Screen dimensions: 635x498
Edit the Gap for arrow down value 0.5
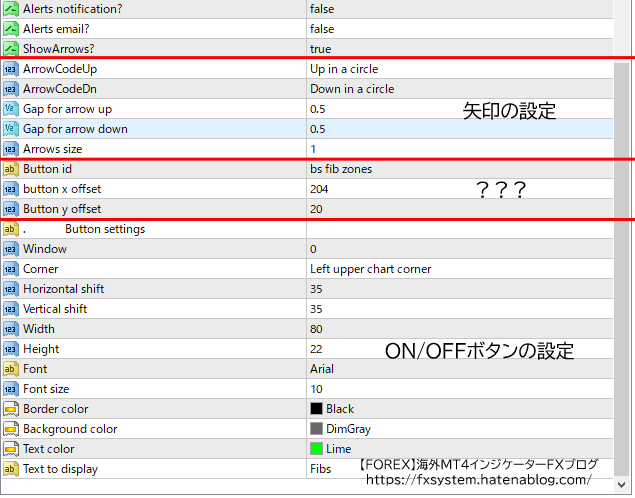(x=460, y=129)
